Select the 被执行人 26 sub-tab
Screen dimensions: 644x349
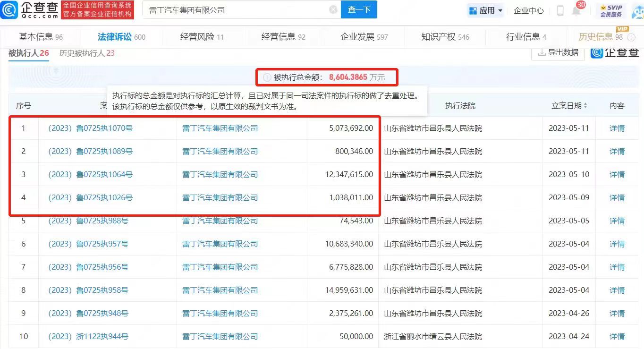[28, 53]
